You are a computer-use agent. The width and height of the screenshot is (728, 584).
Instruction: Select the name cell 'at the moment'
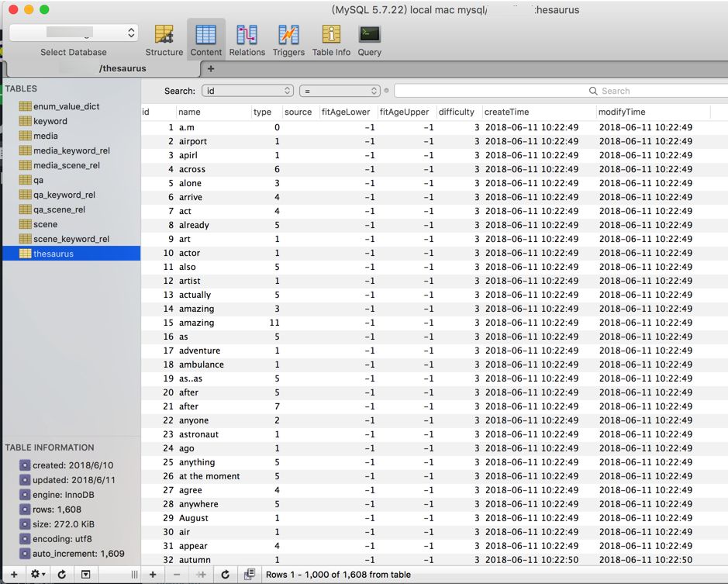pos(209,476)
